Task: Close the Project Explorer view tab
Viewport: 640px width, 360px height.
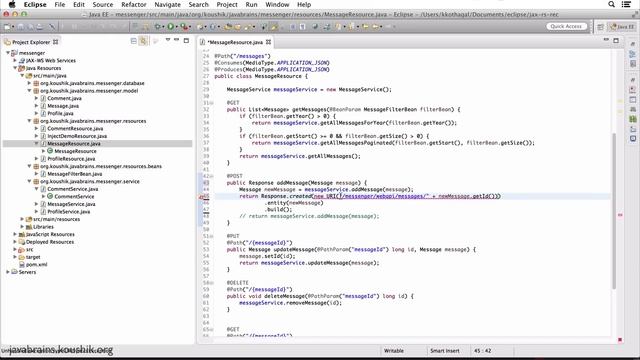Action: pos(56,42)
